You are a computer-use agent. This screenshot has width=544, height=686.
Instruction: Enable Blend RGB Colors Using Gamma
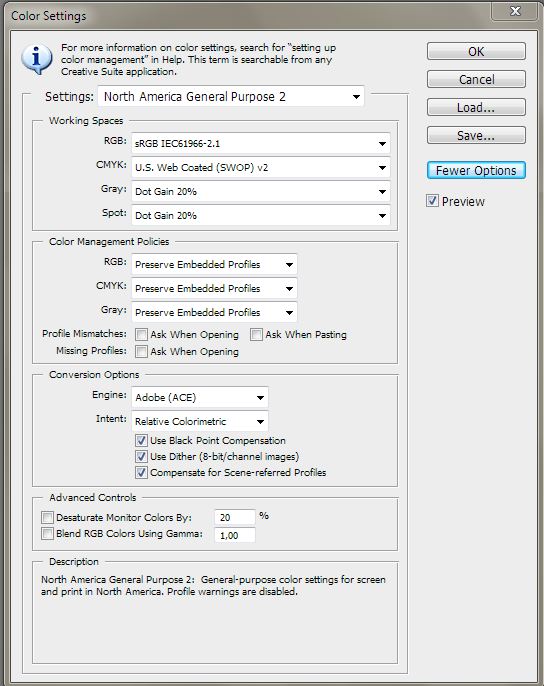(x=47, y=534)
